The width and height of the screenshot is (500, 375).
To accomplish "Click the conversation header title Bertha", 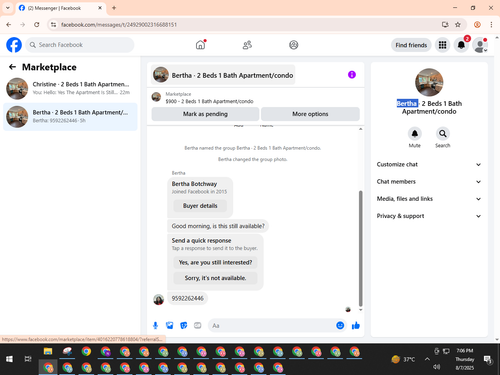I will pos(223,75).
